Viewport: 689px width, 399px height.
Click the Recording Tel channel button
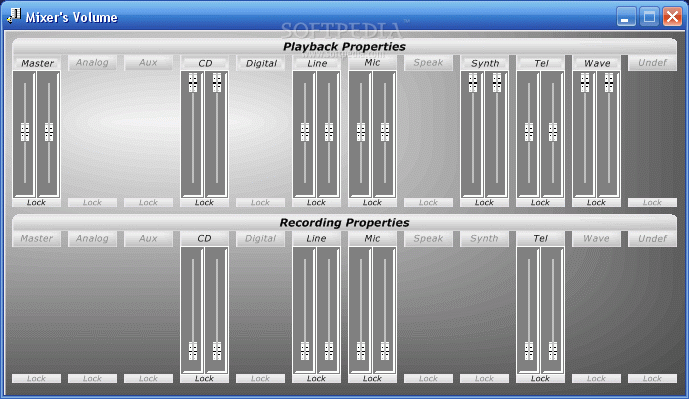pyautogui.click(x=540, y=239)
